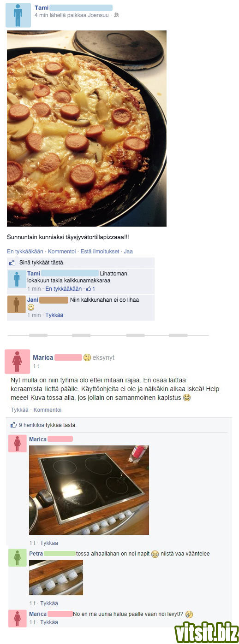Click the 'Jaa' share link
This screenshot has height=644, width=239.
tap(128, 252)
